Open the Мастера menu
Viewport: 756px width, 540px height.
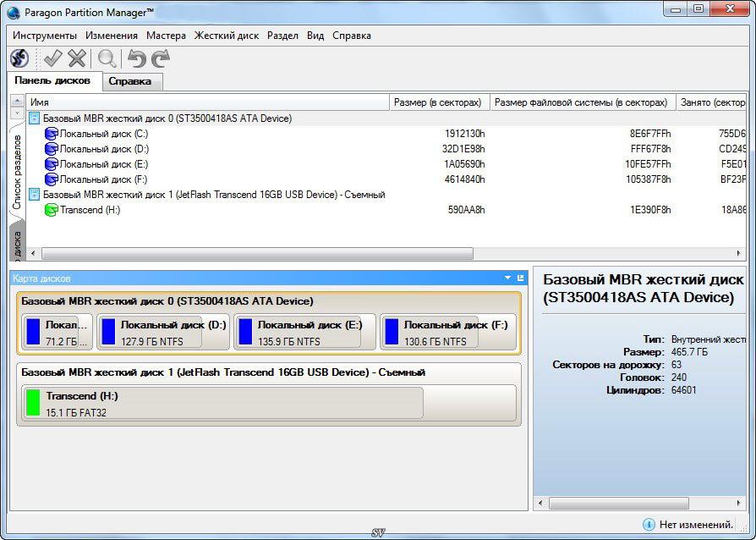pos(166,36)
